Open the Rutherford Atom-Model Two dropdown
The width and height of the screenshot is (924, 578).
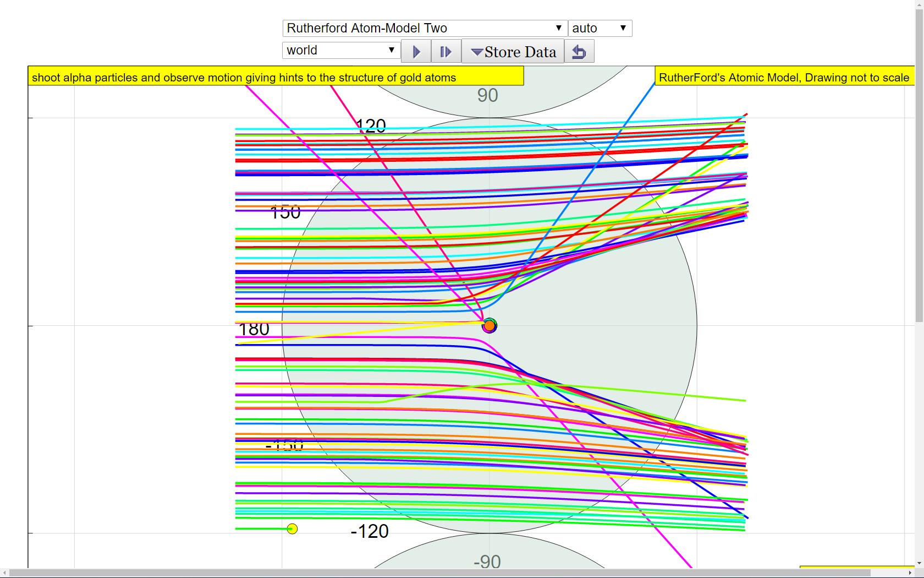click(425, 28)
